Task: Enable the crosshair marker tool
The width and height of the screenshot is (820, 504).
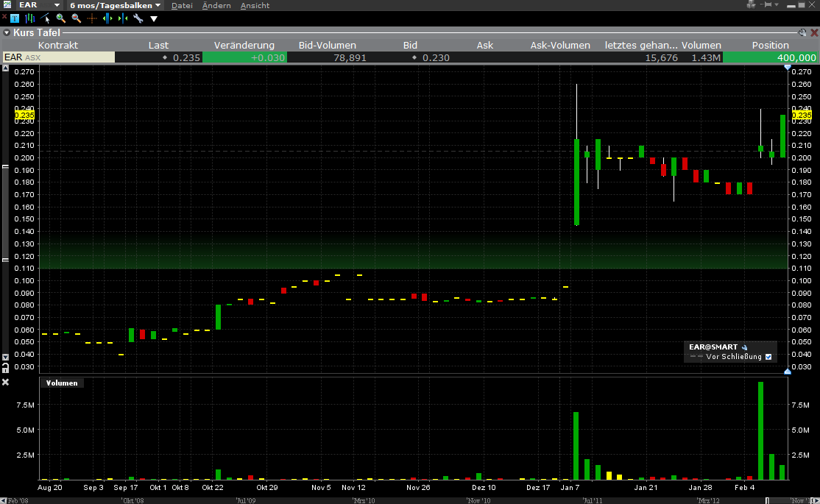Action: [91, 18]
